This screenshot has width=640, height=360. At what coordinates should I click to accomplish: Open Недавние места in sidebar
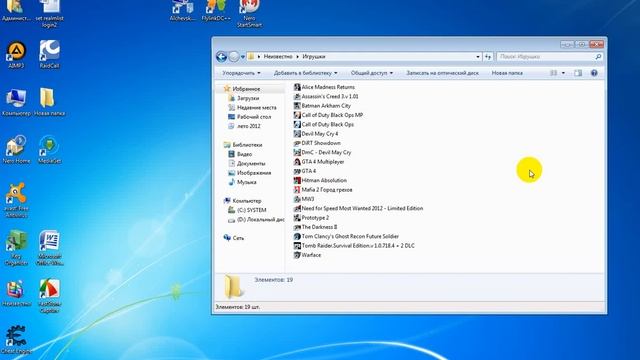point(256,108)
